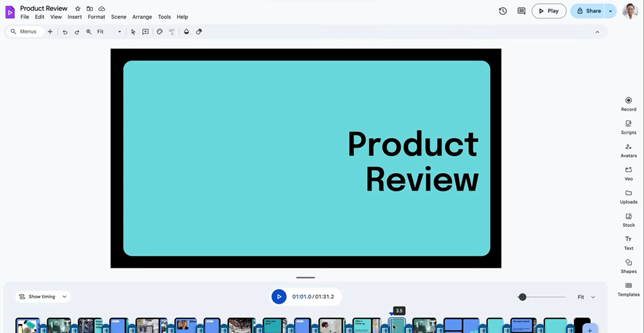Open the comments panel icon
The height and width of the screenshot is (333, 644).
coord(521,11)
